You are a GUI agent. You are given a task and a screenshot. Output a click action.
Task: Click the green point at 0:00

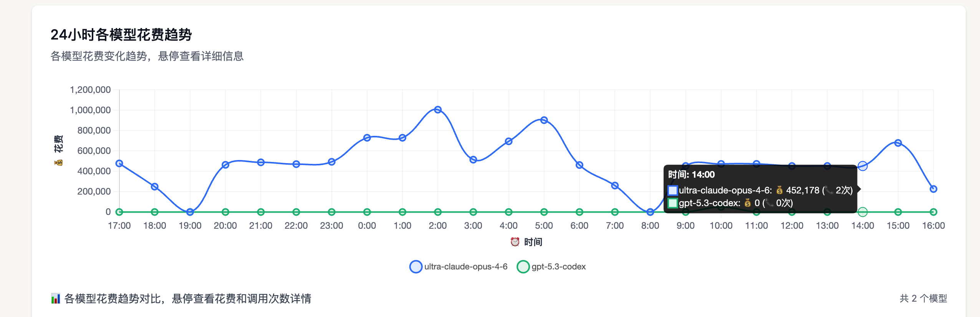pos(367,212)
